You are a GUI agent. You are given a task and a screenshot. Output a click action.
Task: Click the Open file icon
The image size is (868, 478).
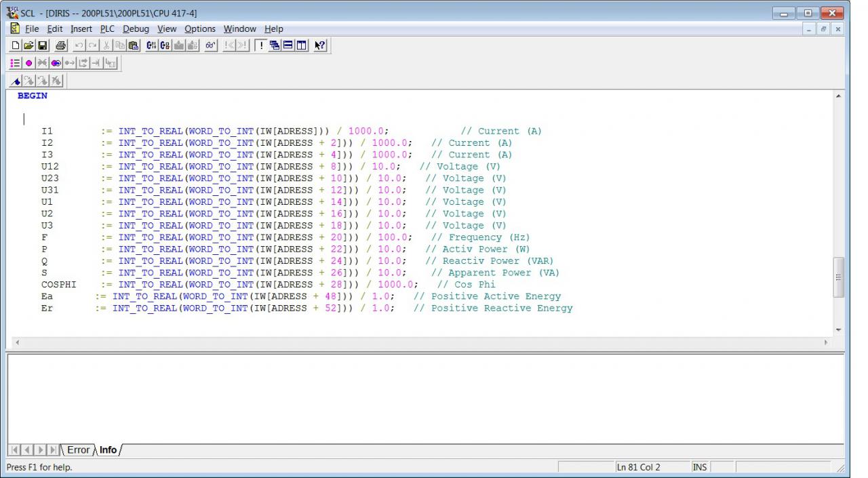28,45
